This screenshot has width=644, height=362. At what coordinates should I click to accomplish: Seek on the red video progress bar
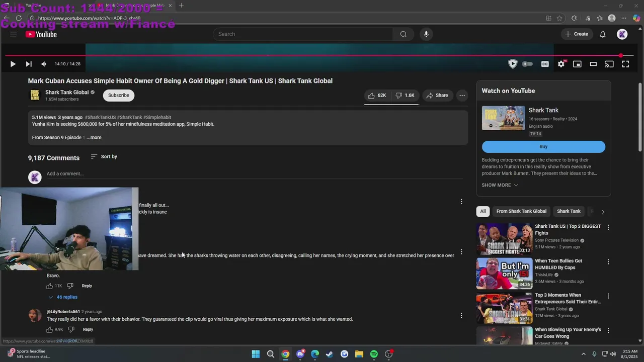click(319, 55)
